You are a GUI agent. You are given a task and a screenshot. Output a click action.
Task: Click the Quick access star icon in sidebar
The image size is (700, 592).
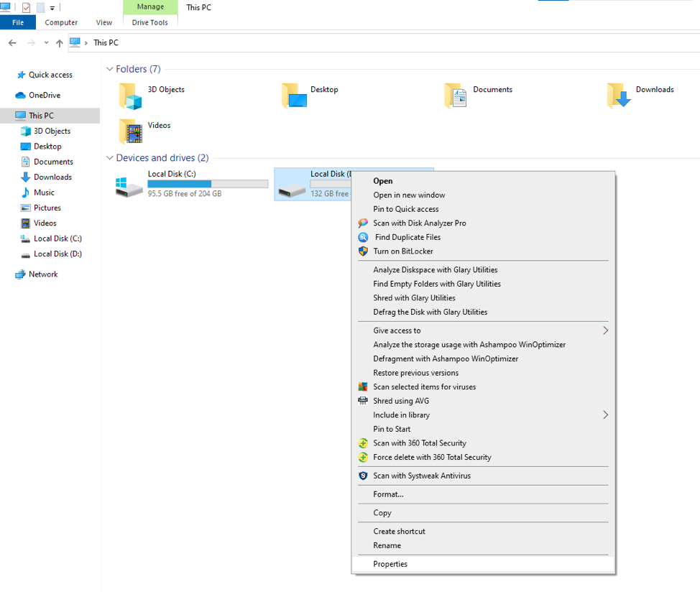tap(21, 75)
